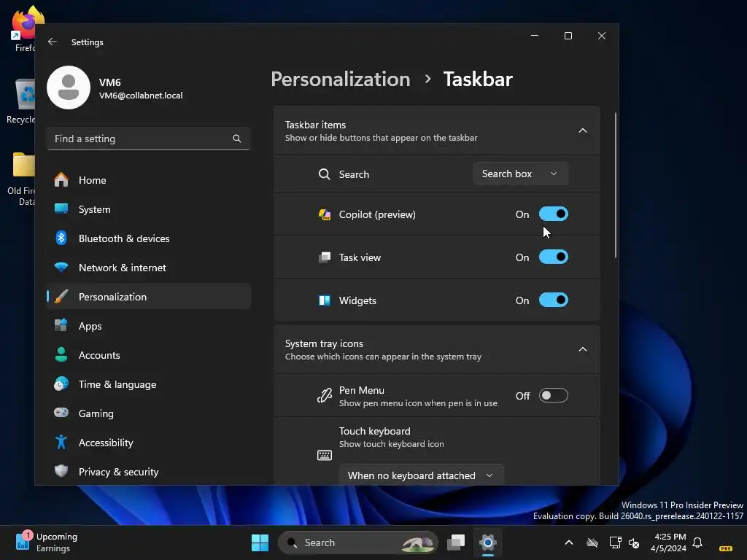
Task: Click the Settings gear icon on the taskbar
Action: tap(488, 542)
